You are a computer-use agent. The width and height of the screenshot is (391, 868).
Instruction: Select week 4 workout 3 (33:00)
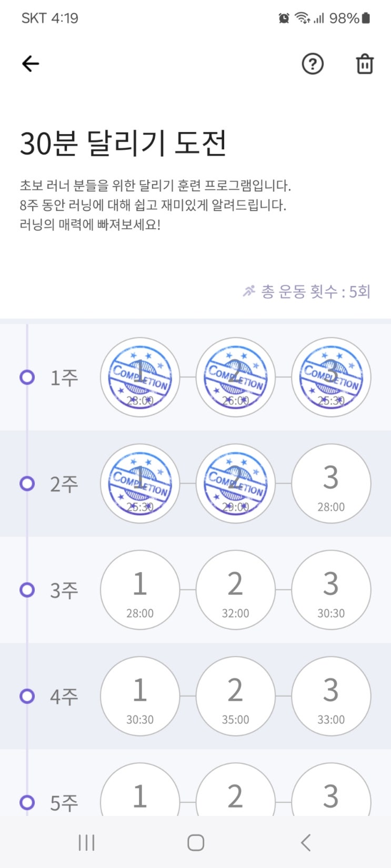(331, 696)
